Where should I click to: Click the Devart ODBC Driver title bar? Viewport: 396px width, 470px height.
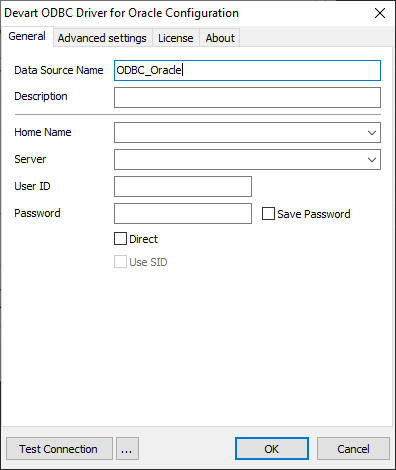point(183,13)
